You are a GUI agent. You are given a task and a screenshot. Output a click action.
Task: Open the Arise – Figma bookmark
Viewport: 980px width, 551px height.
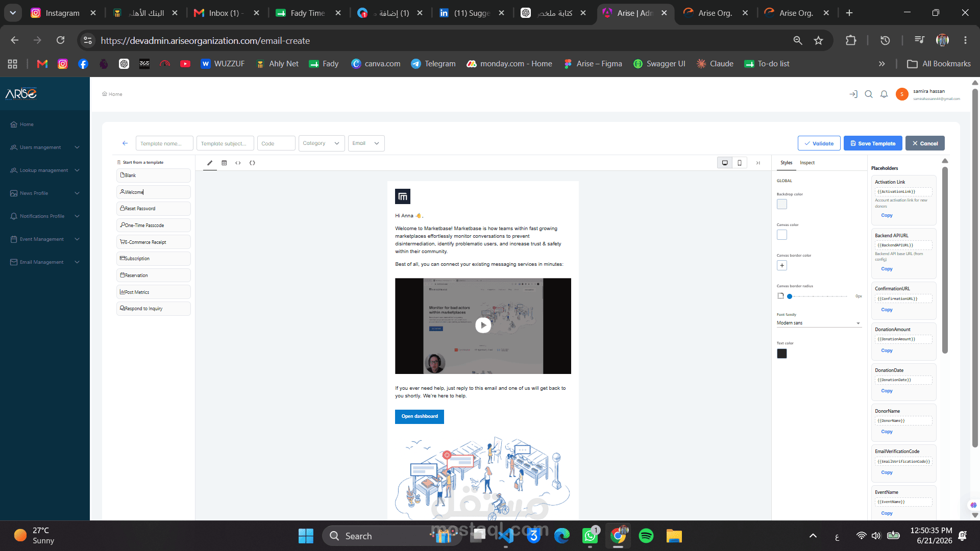[593, 64]
